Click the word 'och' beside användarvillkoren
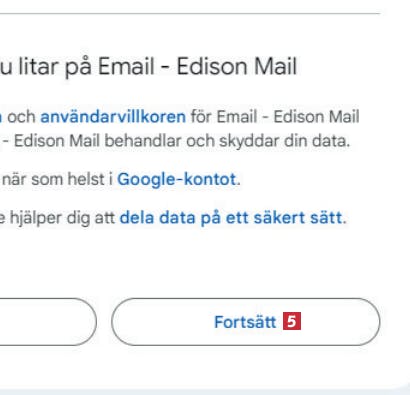This screenshot has width=410, height=395. click(x=21, y=117)
